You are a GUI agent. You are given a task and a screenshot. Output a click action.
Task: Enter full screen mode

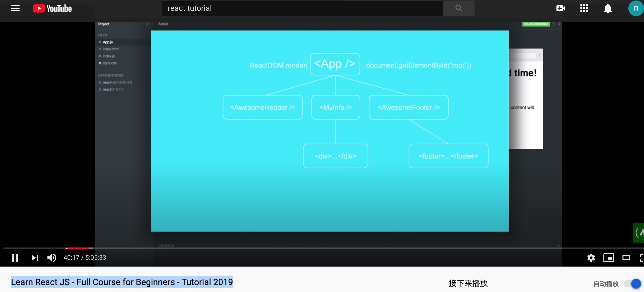pyautogui.click(x=642, y=258)
